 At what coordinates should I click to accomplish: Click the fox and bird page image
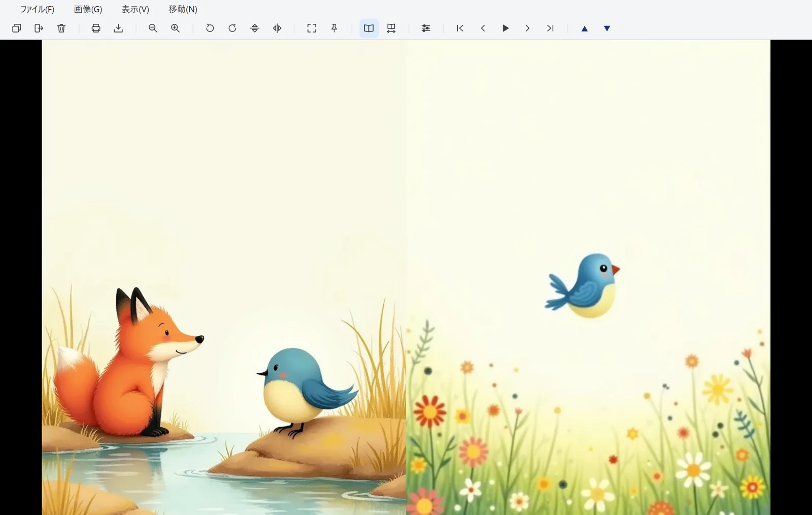(x=224, y=277)
